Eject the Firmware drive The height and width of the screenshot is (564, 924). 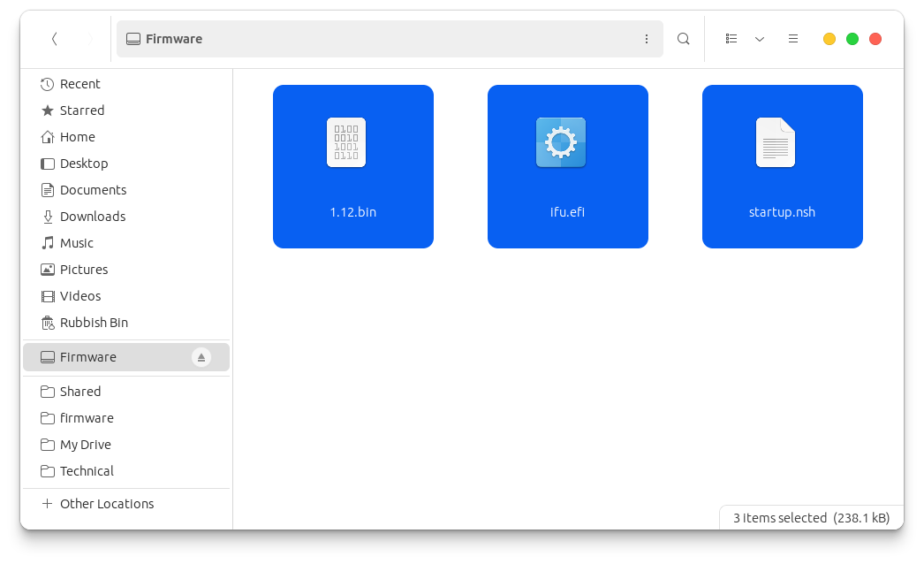point(201,356)
